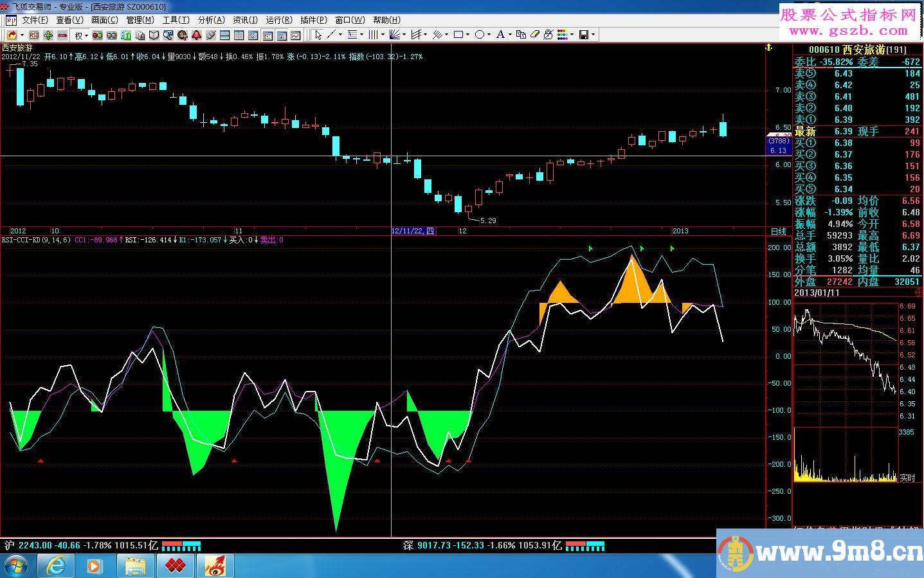The height and width of the screenshot is (578, 924).
Task: Click the green four-way arrow icon
Action: (48, 35)
